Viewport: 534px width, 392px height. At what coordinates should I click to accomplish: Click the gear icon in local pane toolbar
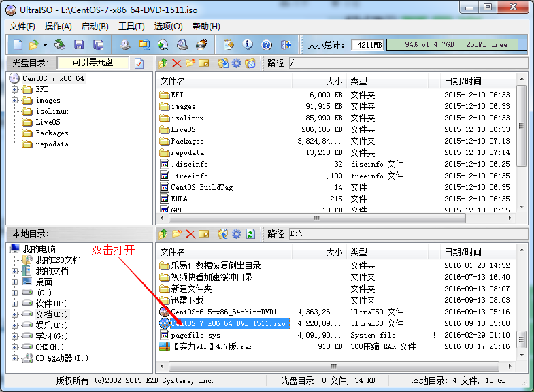click(x=237, y=233)
